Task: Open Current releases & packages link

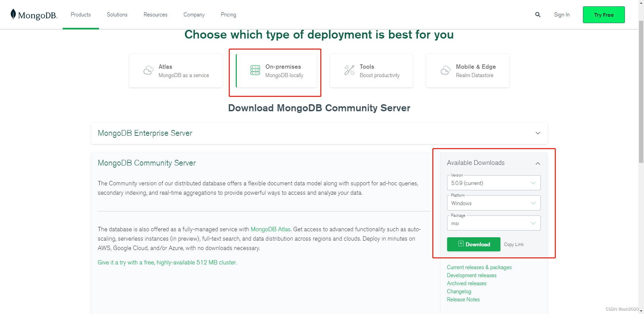Action: point(479,267)
